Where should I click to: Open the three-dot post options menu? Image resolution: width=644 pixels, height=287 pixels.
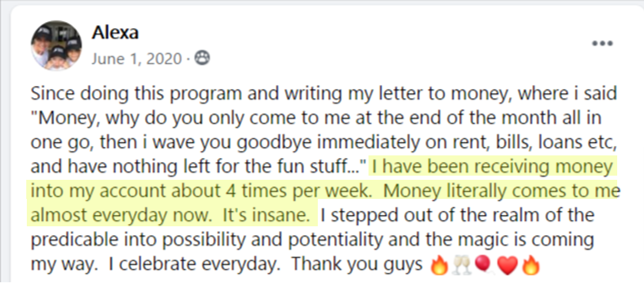(x=602, y=43)
